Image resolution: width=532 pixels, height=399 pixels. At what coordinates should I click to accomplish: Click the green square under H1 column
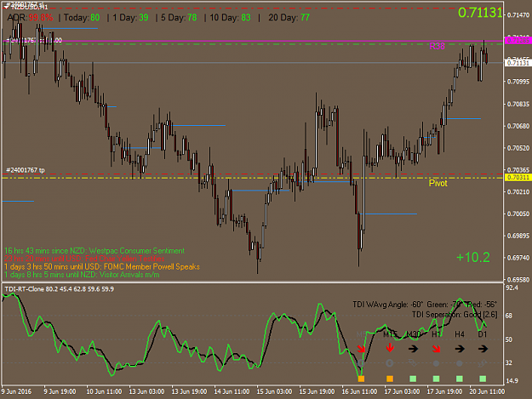[x=437, y=379]
